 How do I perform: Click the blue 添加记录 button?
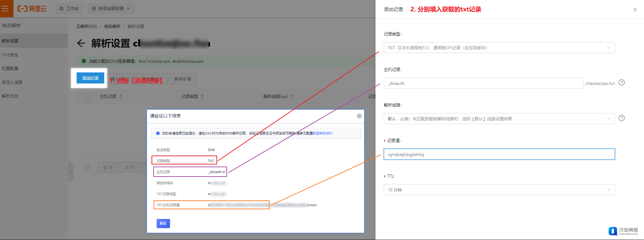coord(90,78)
